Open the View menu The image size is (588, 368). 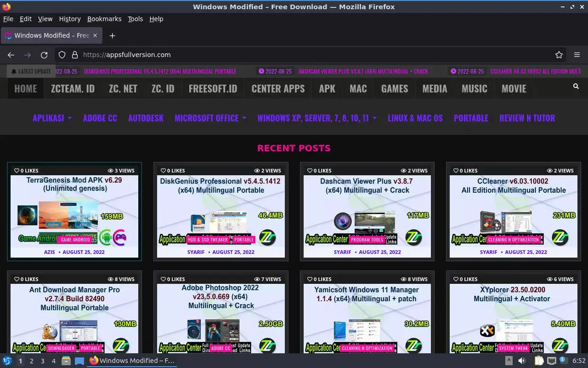[45, 19]
